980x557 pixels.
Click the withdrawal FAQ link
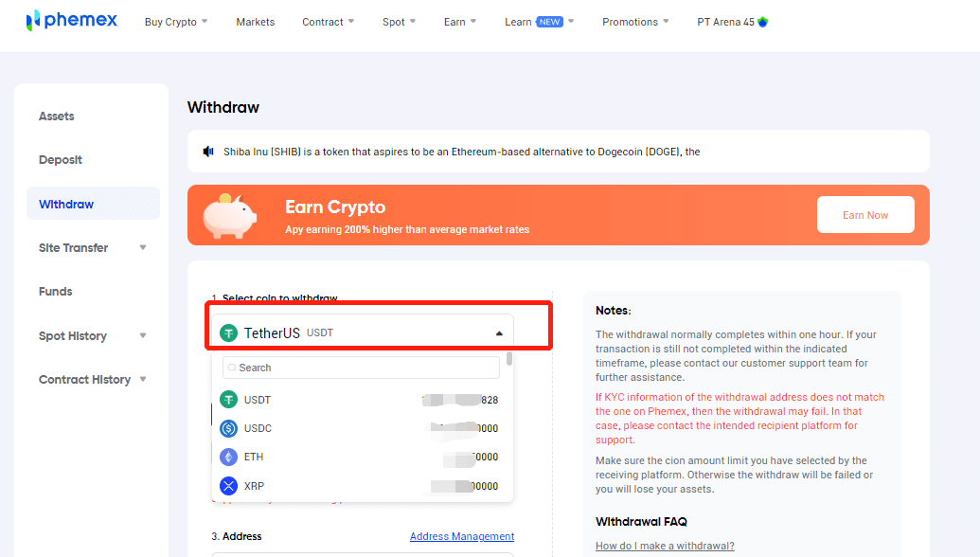tap(665, 546)
